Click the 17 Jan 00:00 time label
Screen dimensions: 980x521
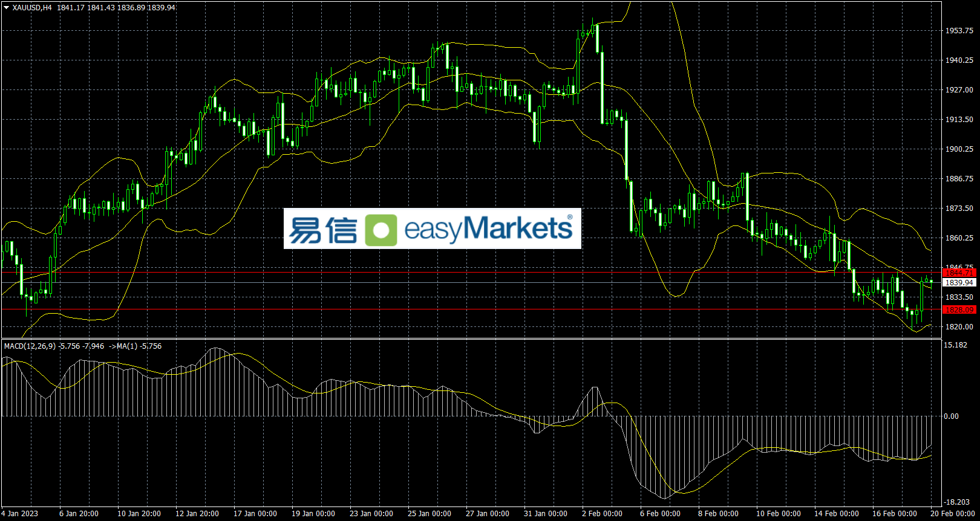(255, 514)
